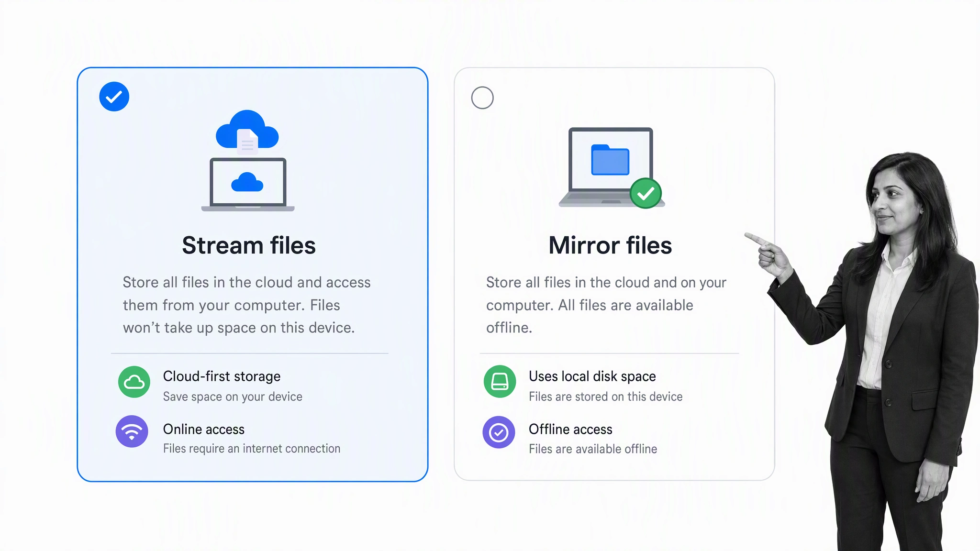Click the purple checkmark icon beside Offline access
This screenshot has height=551, width=980.
point(499,432)
